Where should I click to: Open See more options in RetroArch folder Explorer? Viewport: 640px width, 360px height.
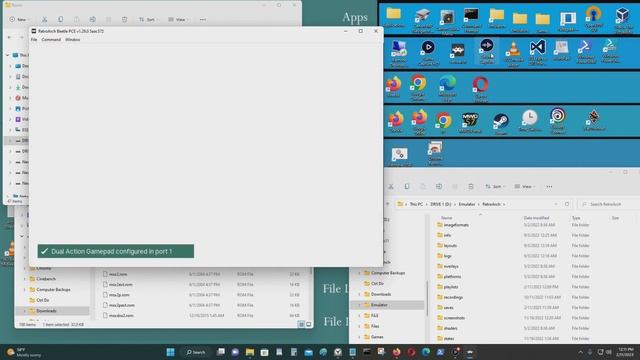(x=549, y=187)
